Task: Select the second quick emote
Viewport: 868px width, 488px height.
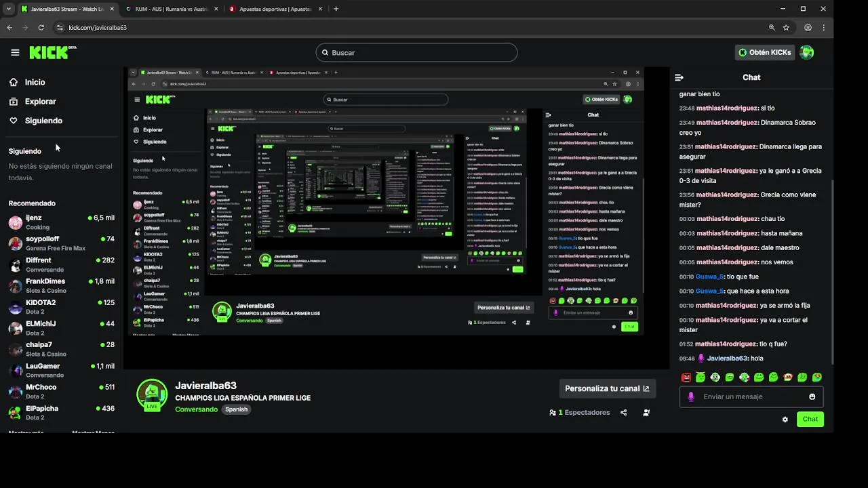Action: pyautogui.click(x=701, y=378)
